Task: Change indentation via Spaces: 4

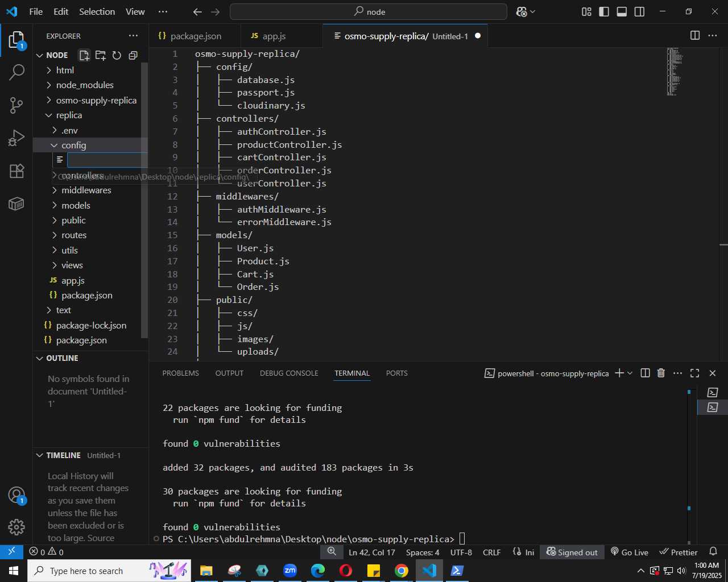Action: (x=423, y=552)
